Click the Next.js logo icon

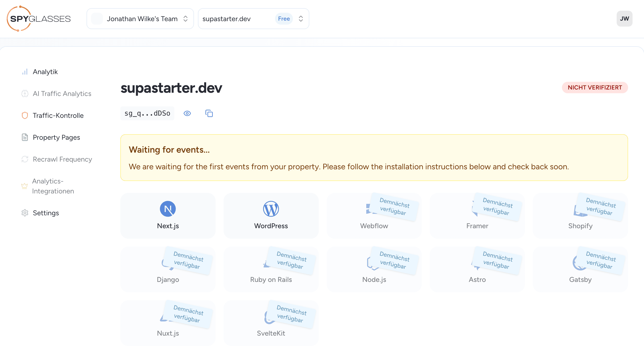pyautogui.click(x=168, y=209)
